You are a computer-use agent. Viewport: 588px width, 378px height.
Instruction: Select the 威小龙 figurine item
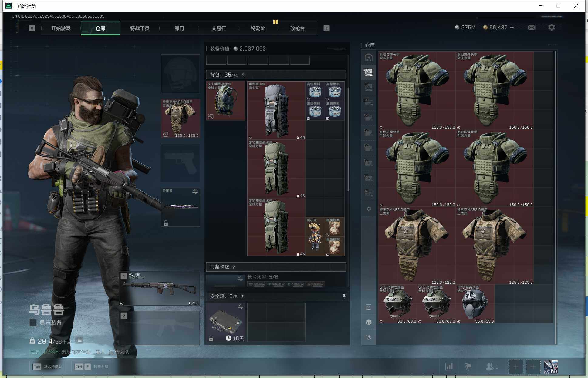(x=315, y=236)
